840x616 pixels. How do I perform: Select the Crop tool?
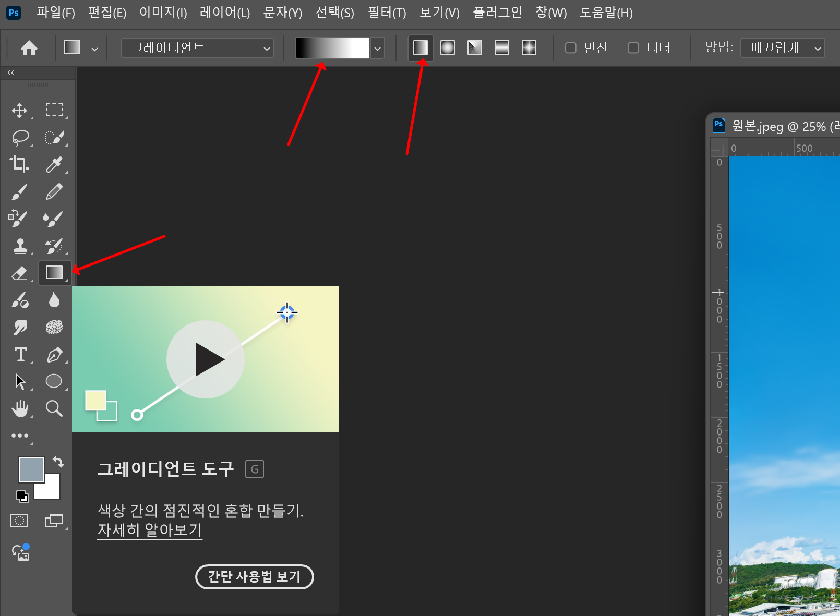coord(19,164)
